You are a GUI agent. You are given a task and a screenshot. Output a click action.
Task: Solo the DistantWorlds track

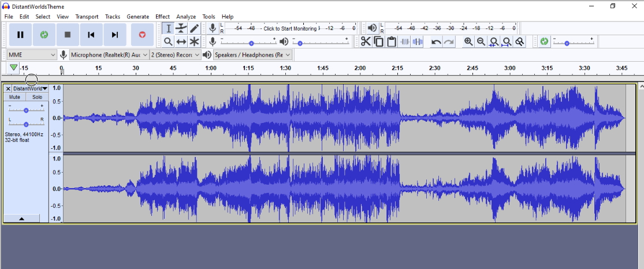[38, 97]
